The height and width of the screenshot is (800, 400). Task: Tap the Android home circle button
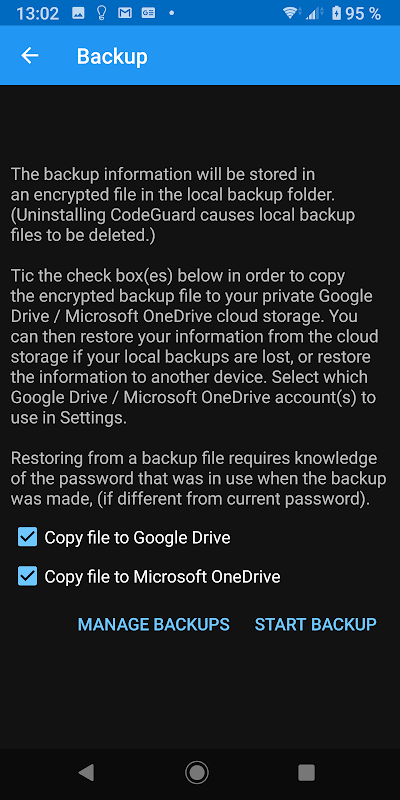click(197, 772)
